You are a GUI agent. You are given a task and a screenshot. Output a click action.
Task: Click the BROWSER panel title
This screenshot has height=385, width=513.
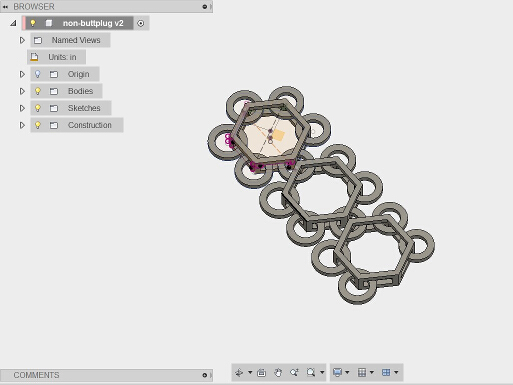pyautogui.click(x=34, y=7)
